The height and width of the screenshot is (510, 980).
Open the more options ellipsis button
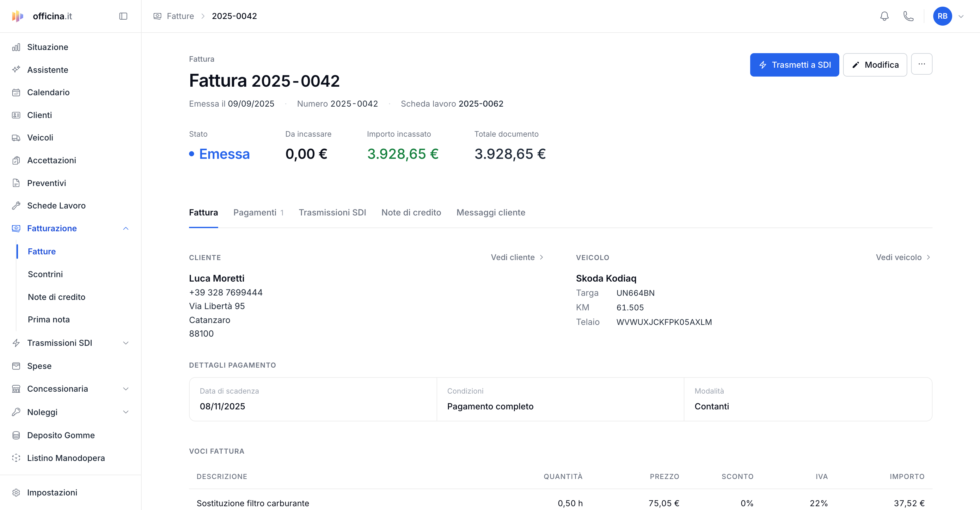(x=922, y=64)
